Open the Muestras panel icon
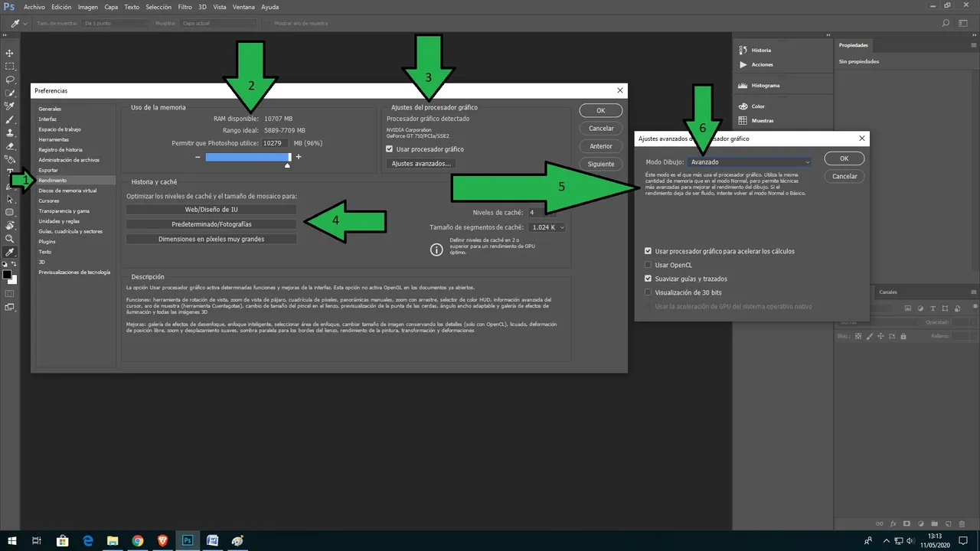The height and width of the screenshot is (551, 980). pyautogui.click(x=743, y=120)
